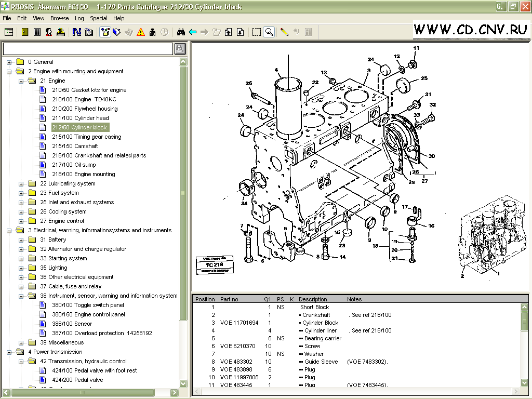Viewport: 532px width, 399px height.
Task: Expand the 23 Fuel system folder
Action: (x=21, y=193)
